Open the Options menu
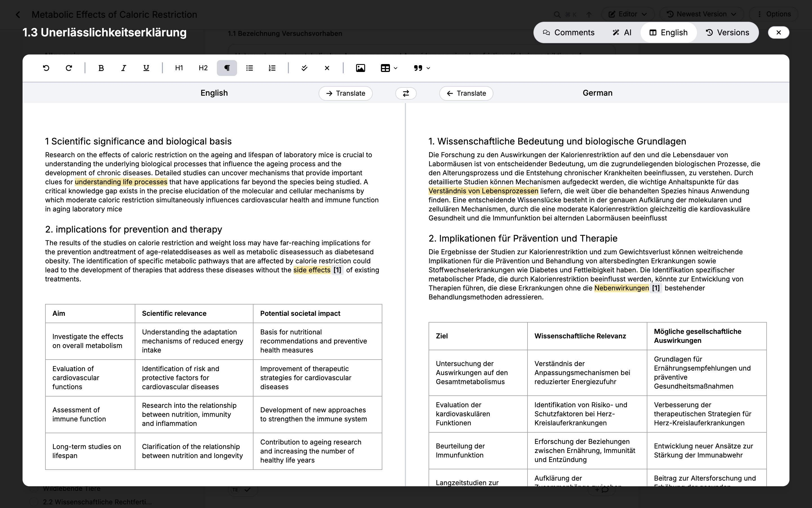Viewport: 812px width, 508px height. (x=774, y=14)
